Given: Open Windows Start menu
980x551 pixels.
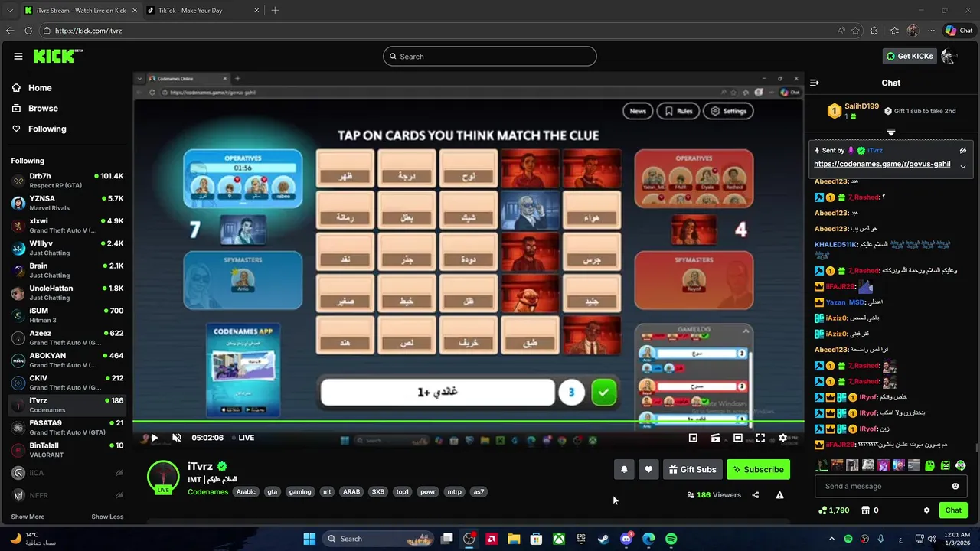Looking at the screenshot, I should click(309, 539).
